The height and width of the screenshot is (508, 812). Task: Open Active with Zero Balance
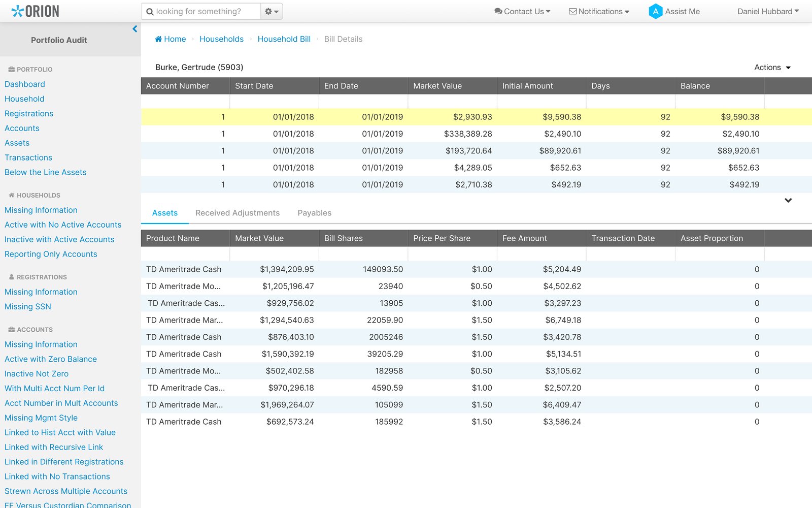[51, 359]
